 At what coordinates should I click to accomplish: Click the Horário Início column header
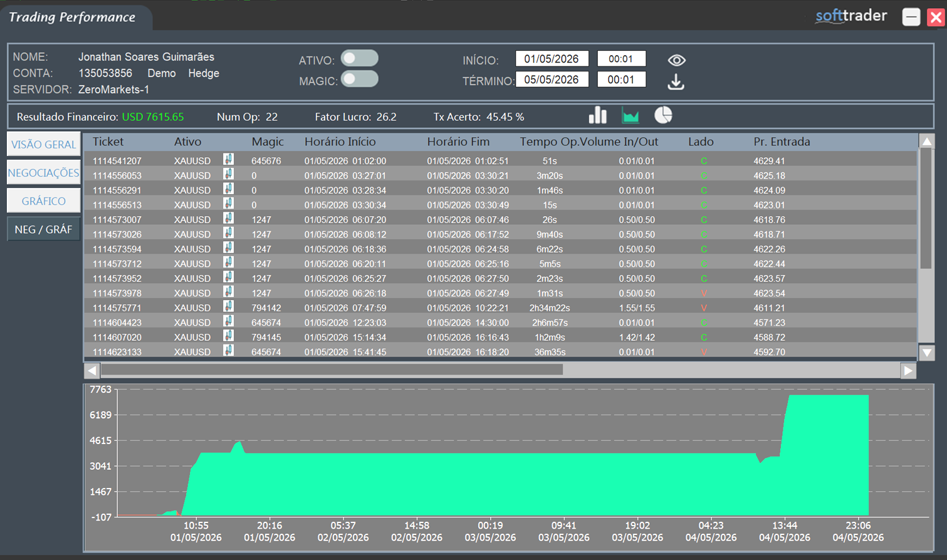click(340, 142)
